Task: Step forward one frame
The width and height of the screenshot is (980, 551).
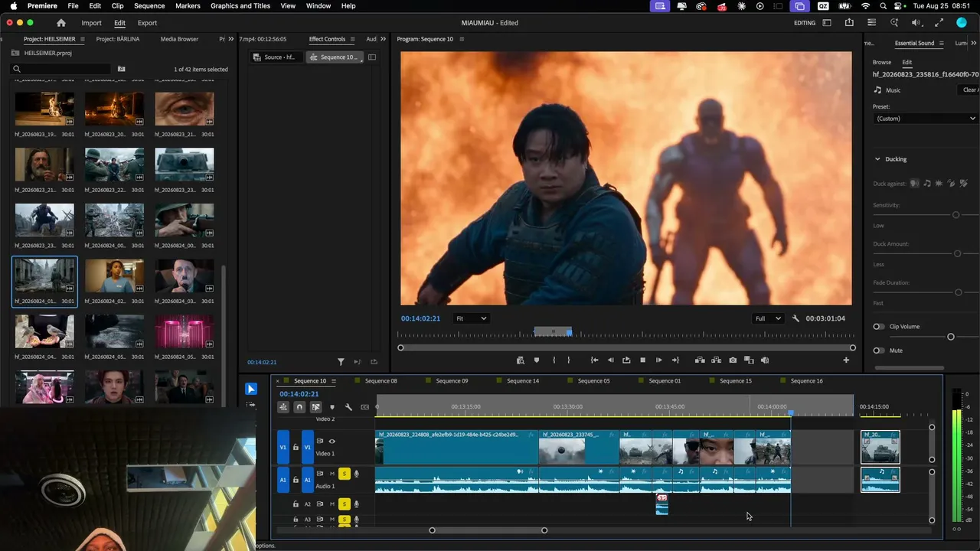Action: click(x=658, y=360)
